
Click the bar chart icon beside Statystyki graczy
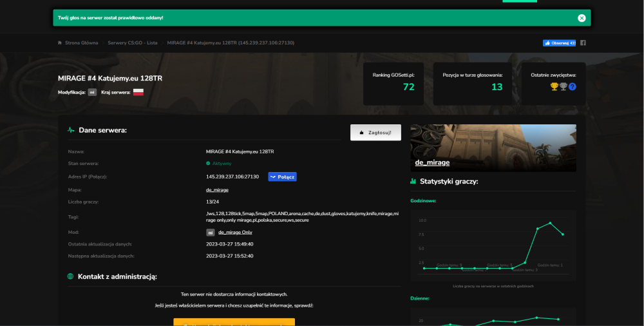[413, 181]
